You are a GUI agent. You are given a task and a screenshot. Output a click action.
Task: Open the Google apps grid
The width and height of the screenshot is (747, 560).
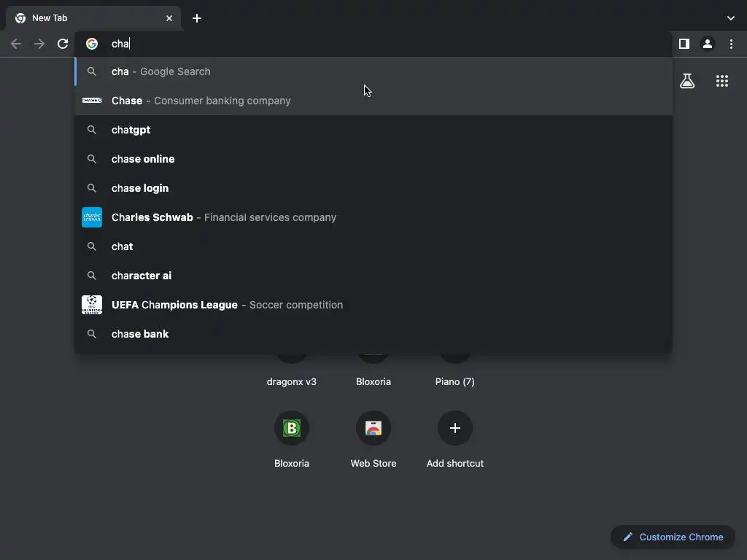pos(722,81)
